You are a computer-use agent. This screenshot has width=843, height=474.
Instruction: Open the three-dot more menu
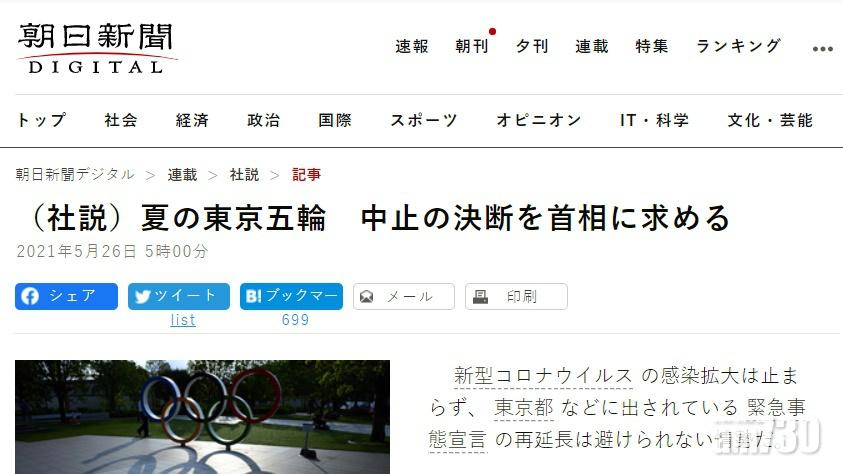pyautogui.click(x=823, y=49)
